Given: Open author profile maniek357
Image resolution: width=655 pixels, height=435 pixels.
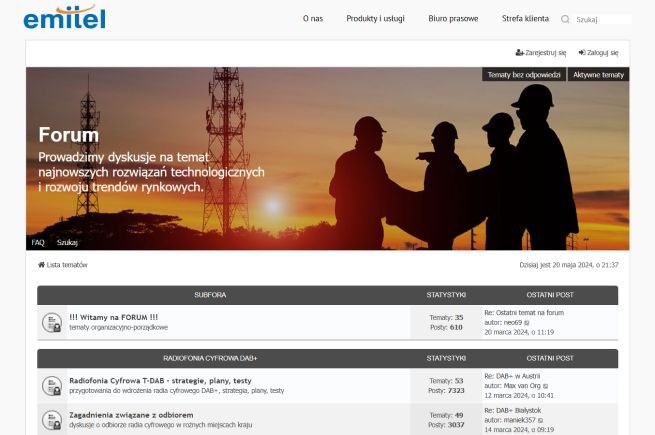Looking at the screenshot, I should click(519, 420).
